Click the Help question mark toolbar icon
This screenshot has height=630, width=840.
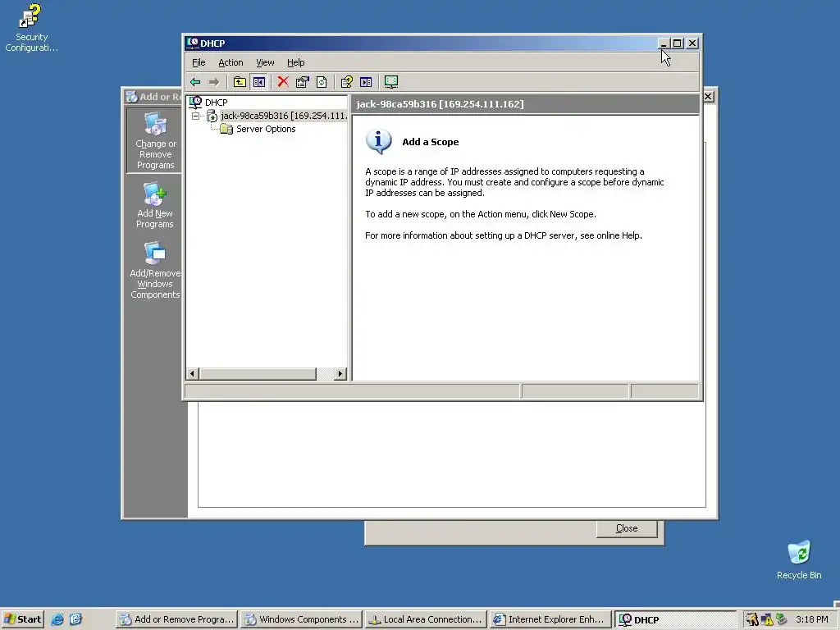[347, 82]
